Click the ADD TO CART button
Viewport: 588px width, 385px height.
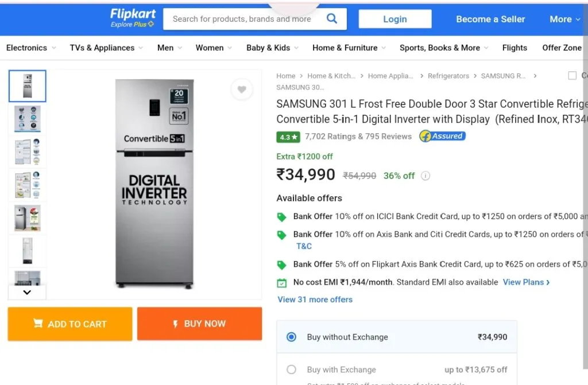[x=70, y=324]
